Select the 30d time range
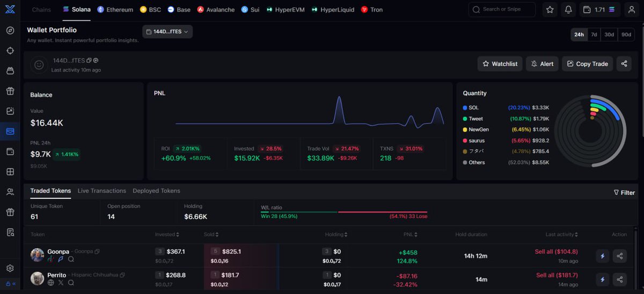 click(x=609, y=34)
